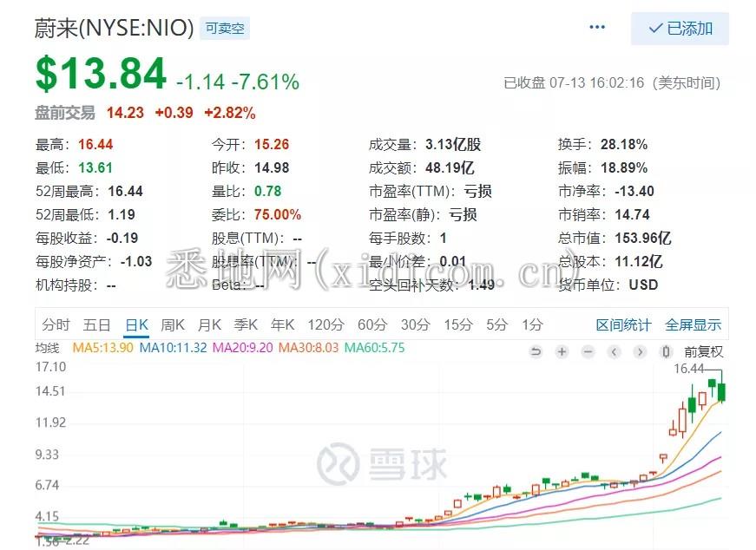
Task: Click the 16.44 high marker on chart
Action: (x=688, y=369)
